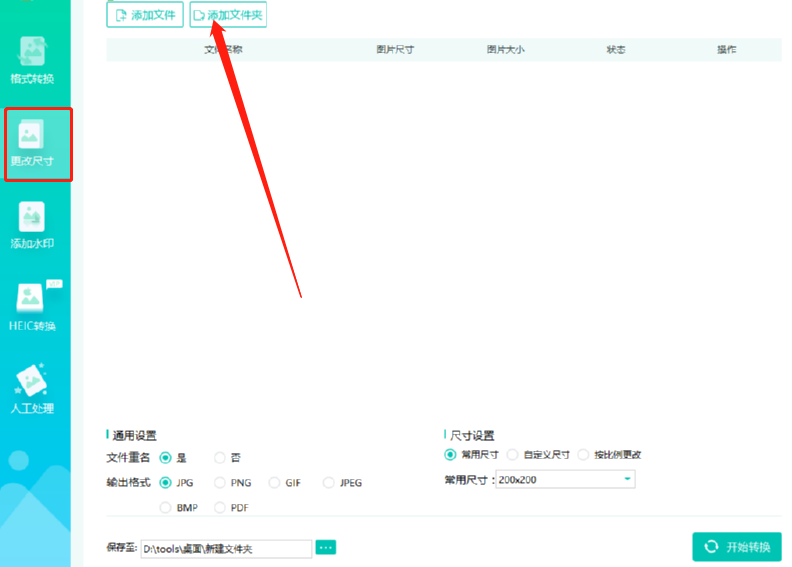Open the 添加水印 sidebar tool
The width and height of the screenshot is (792, 567).
click(32, 225)
